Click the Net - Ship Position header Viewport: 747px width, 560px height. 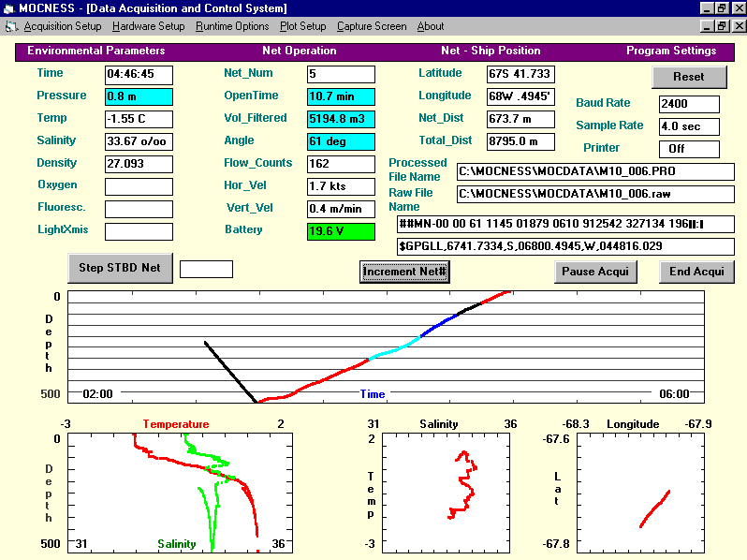pyautogui.click(x=491, y=51)
